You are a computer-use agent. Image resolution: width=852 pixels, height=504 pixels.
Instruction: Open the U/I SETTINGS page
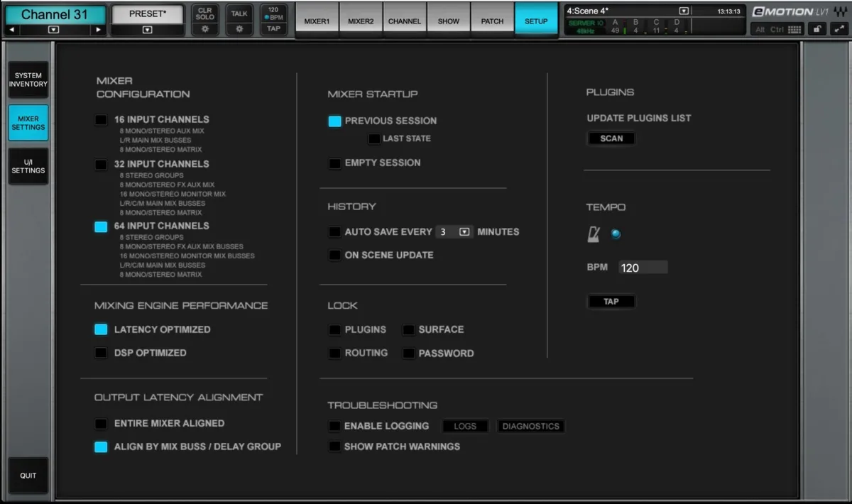click(x=28, y=166)
